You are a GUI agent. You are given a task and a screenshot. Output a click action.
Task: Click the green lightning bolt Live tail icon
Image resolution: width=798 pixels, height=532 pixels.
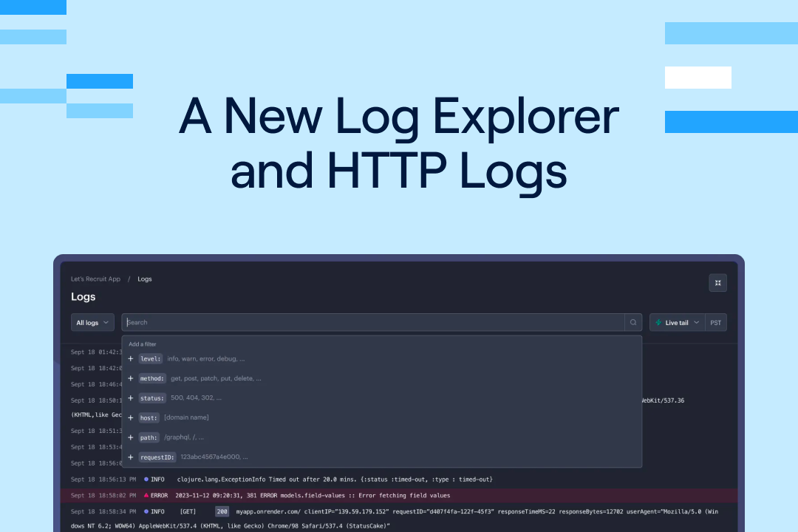point(658,322)
